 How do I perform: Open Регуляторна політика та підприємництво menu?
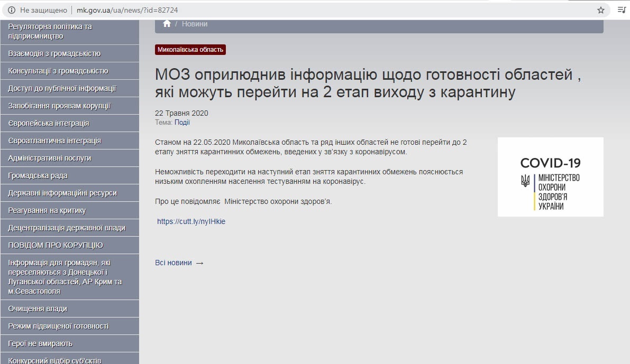pyautogui.click(x=70, y=32)
